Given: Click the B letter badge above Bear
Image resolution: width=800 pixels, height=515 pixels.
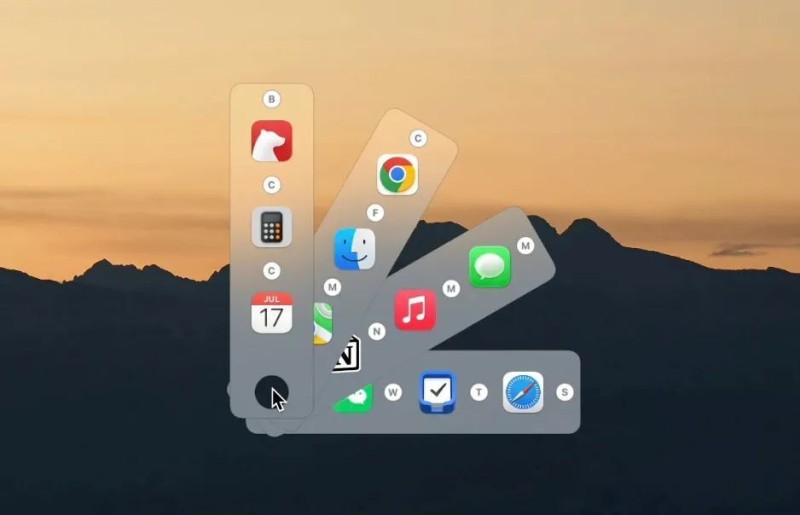Looking at the screenshot, I should 271,99.
